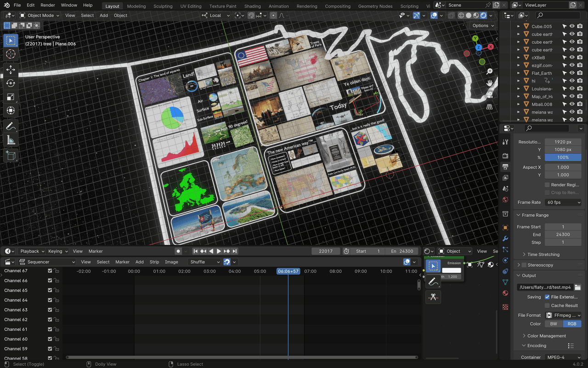Click the resolution percentage 100% slider
Screen dimensions: 588x368
click(x=563, y=157)
